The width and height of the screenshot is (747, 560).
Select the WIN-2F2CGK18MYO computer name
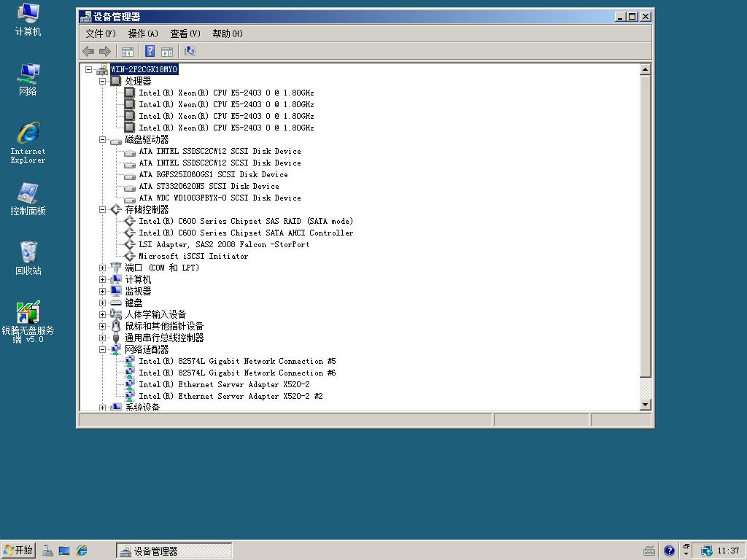click(144, 69)
